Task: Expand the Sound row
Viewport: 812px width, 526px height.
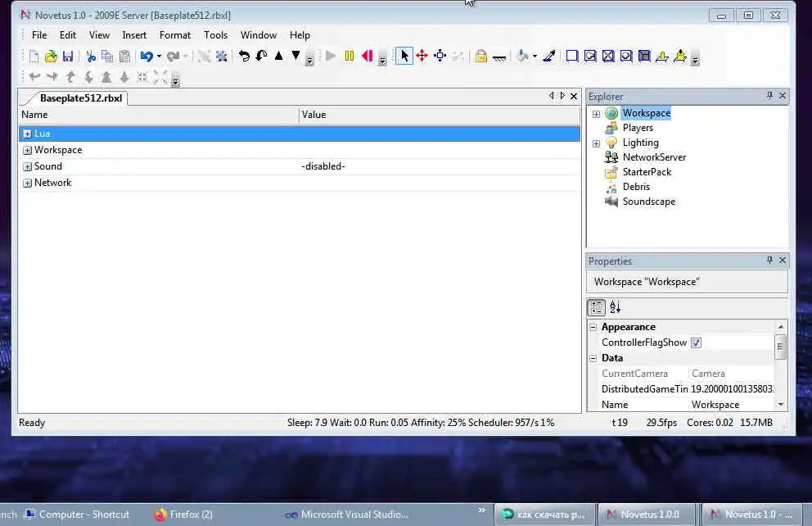Action: pyautogui.click(x=28, y=167)
